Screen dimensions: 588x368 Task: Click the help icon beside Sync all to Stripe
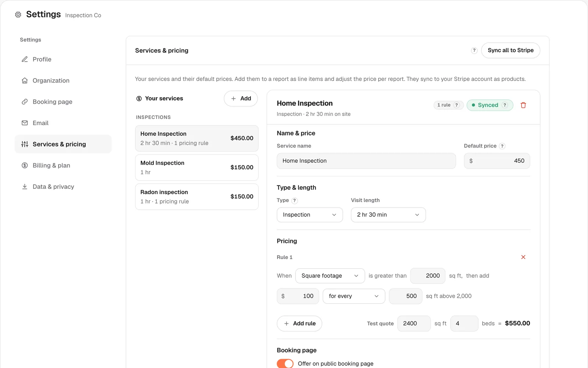point(474,50)
